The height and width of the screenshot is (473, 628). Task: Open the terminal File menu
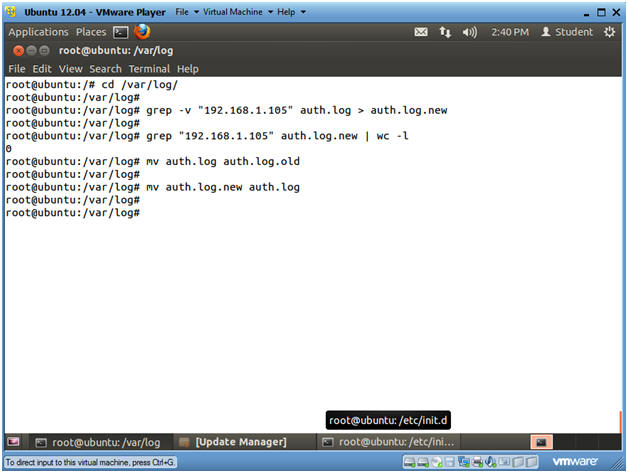[17, 69]
